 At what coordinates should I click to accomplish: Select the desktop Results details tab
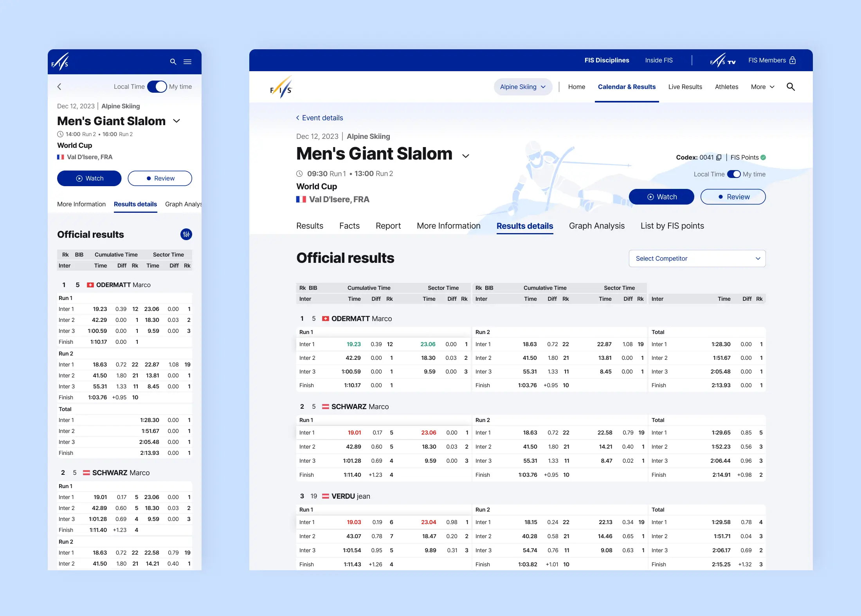click(525, 226)
